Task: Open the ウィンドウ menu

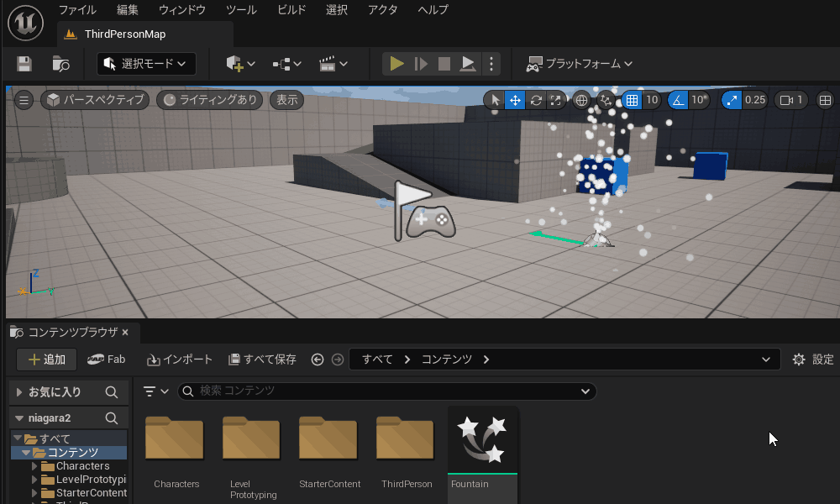Action: coord(181,10)
